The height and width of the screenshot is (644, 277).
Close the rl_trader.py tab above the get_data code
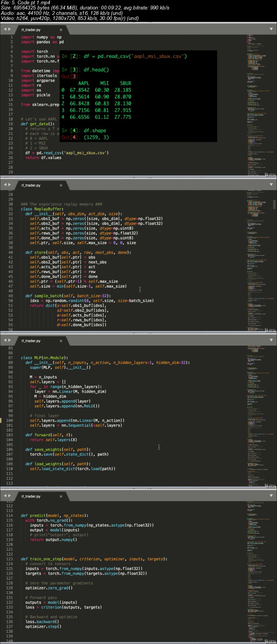61,30
